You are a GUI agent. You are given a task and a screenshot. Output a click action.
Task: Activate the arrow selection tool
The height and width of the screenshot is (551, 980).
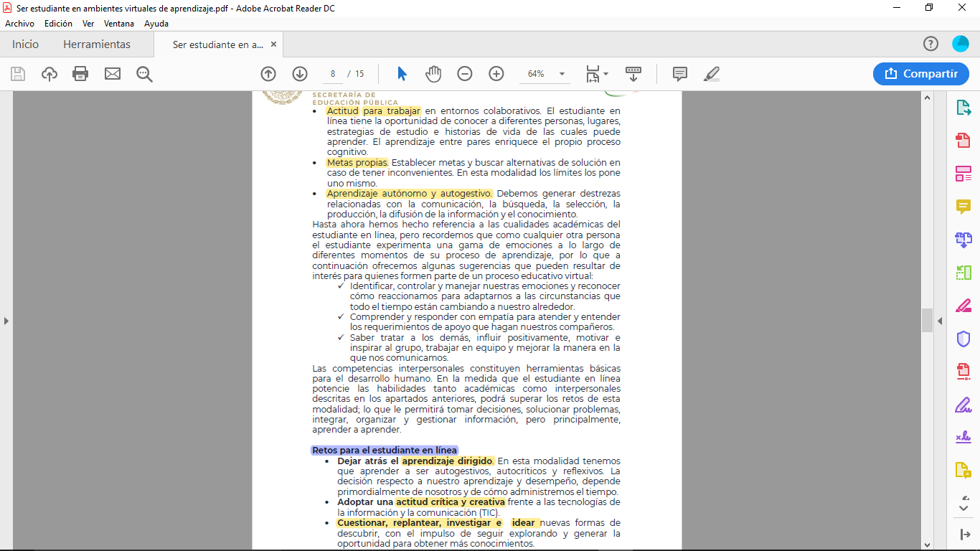tap(402, 74)
